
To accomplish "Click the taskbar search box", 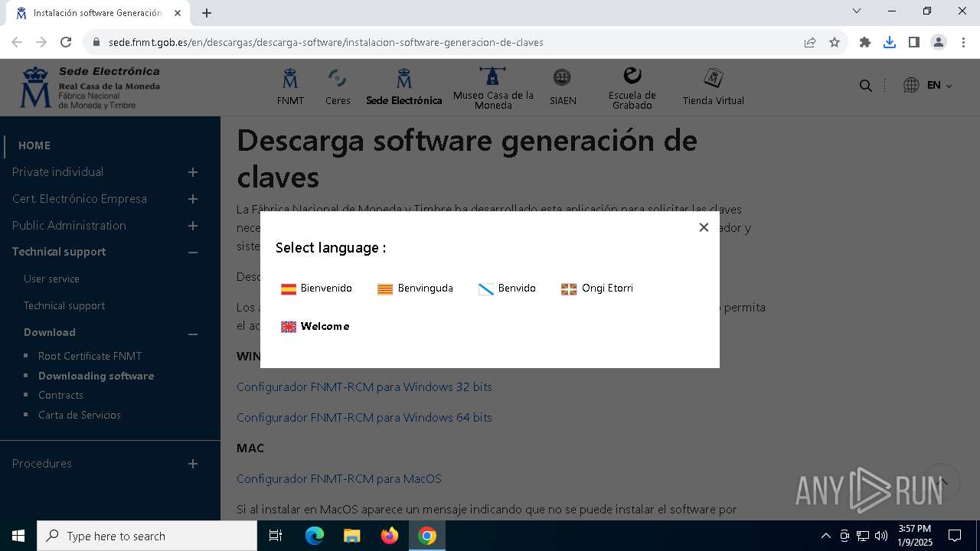I will click(x=147, y=536).
